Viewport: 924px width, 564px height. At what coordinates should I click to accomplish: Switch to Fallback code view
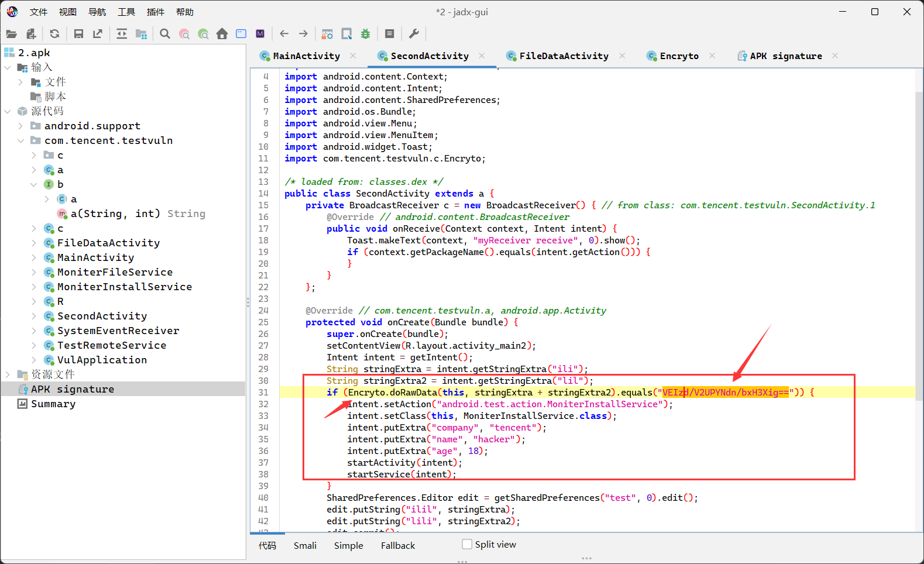pyautogui.click(x=398, y=545)
